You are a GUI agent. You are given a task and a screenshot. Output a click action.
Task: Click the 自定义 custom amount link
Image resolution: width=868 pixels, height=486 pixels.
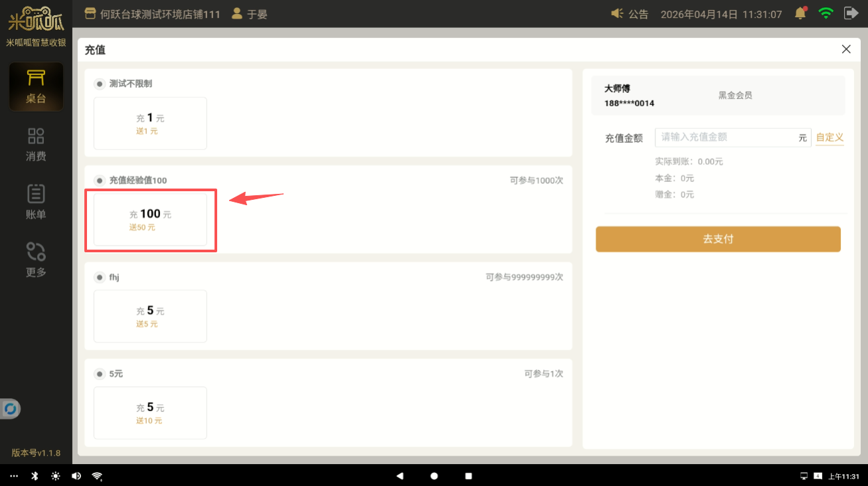829,137
